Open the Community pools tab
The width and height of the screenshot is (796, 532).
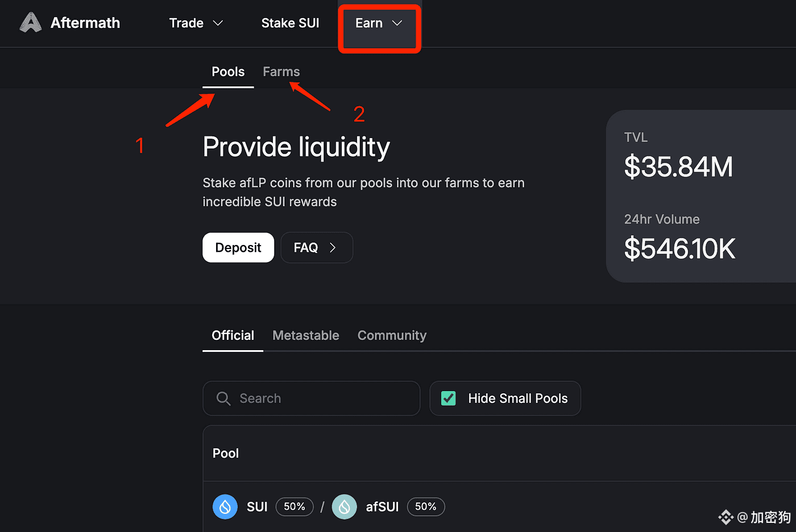coord(392,335)
